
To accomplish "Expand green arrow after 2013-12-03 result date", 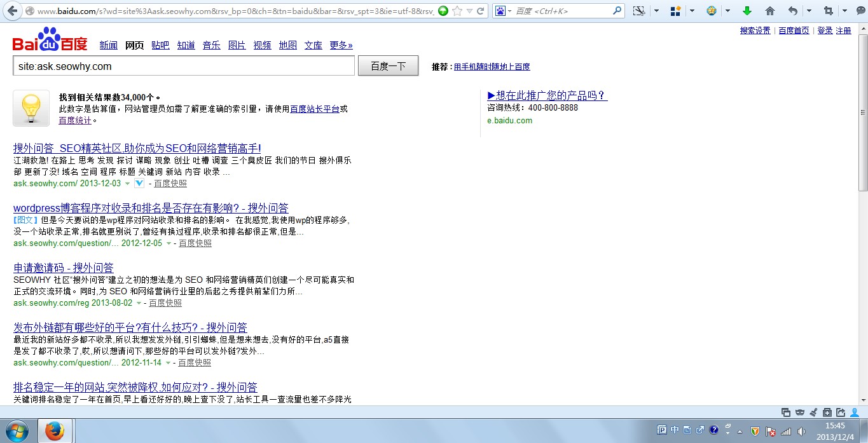I will (127, 184).
